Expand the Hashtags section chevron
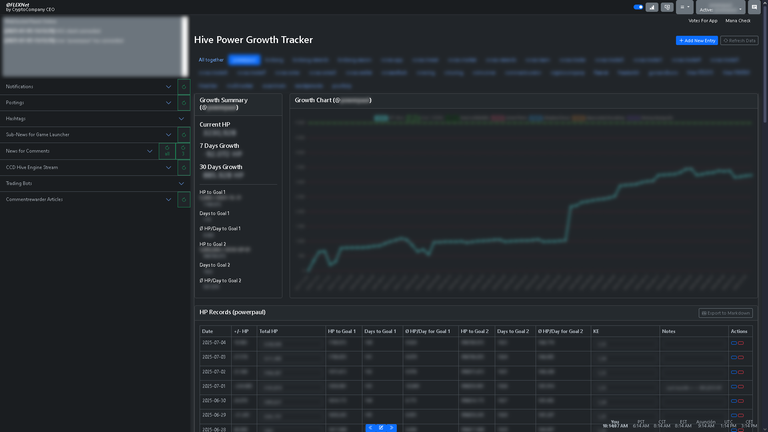 point(181,119)
